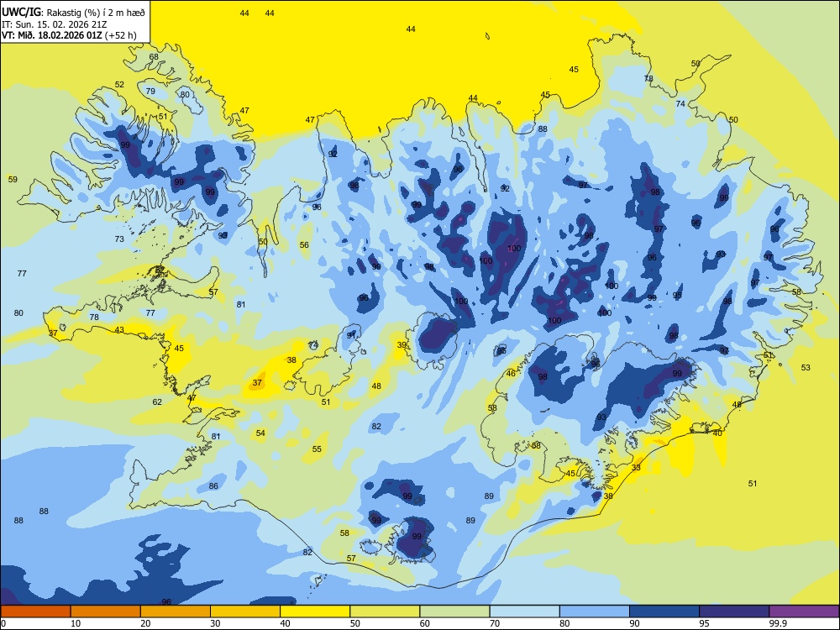This screenshot has width=840, height=630.
Task: Click the map humidity value 46
Action: (x=511, y=374)
